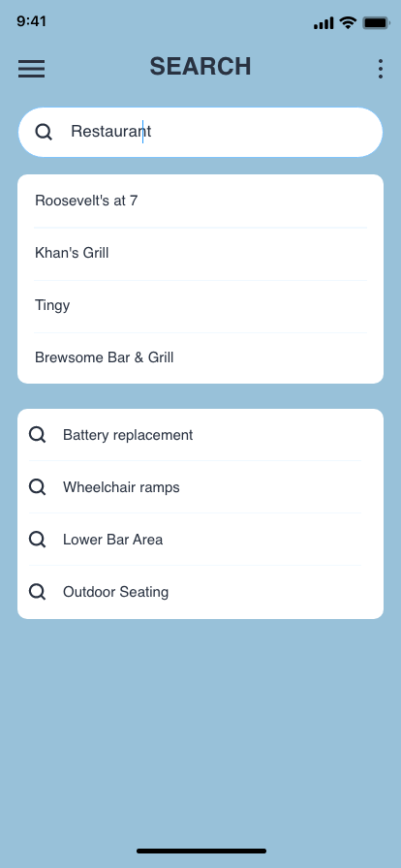Screen dimensions: 401x868
Task: Tap the home indicator bar
Action: pos(201,851)
